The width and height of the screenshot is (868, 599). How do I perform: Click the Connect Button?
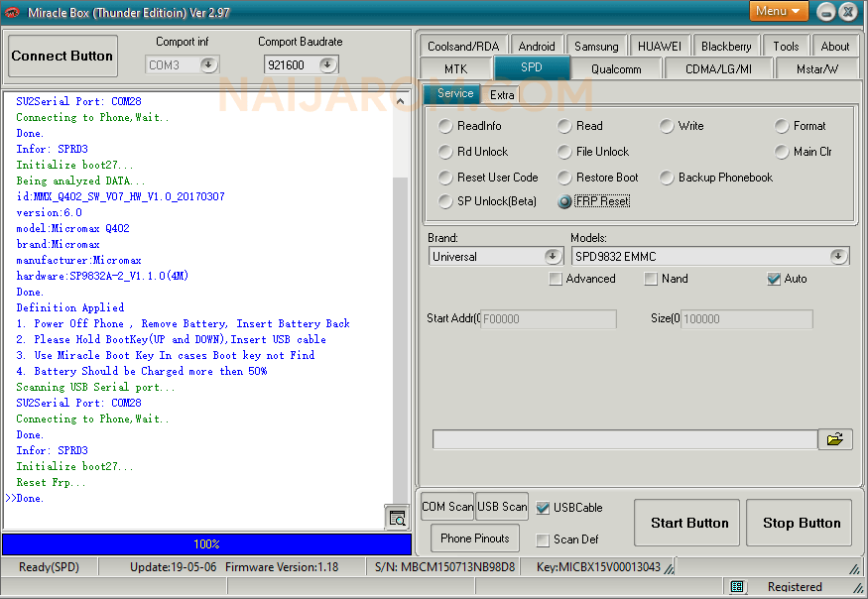click(x=62, y=56)
